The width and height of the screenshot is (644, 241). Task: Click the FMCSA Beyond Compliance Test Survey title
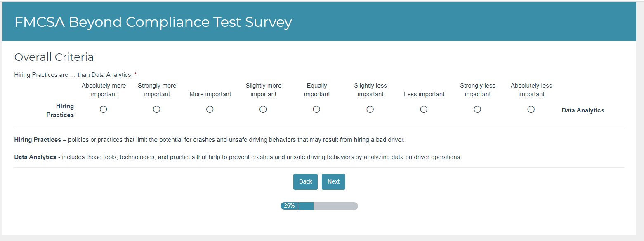153,22
